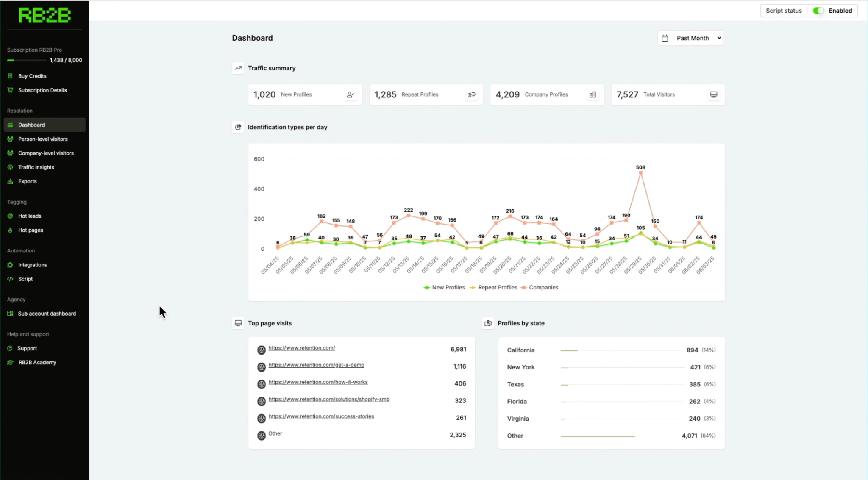Open Integrations in sidebar
Image resolution: width=868 pixels, height=480 pixels.
coord(45,265)
